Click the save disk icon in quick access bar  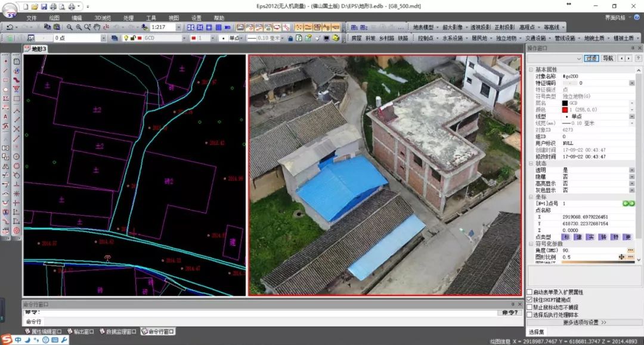43,6
